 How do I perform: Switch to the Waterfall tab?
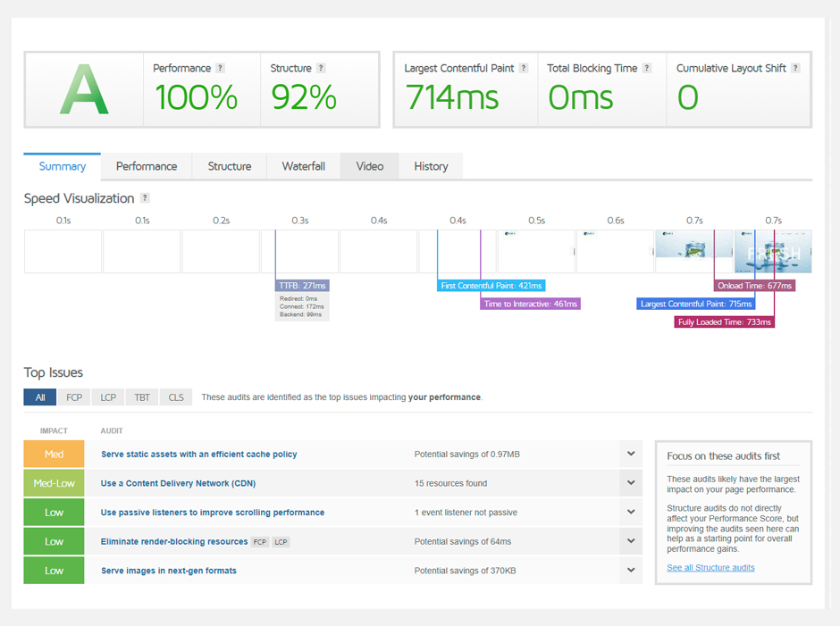click(303, 166)
